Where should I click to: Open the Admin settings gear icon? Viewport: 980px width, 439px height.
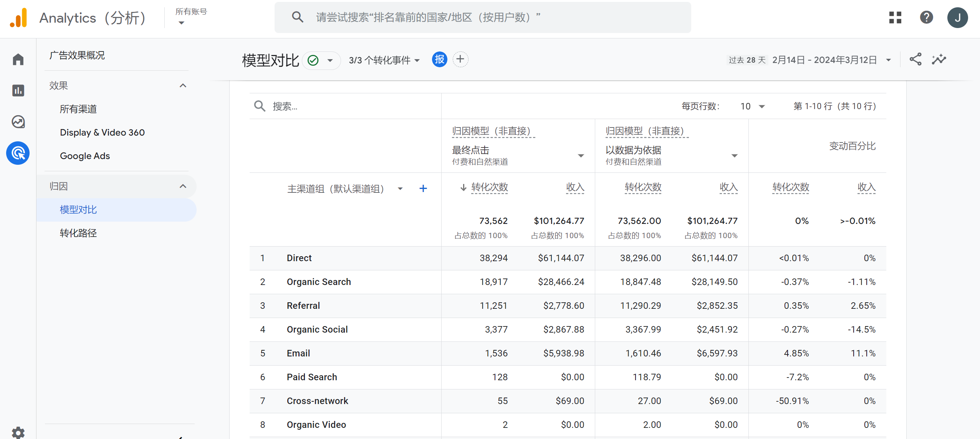click(18, 433)
